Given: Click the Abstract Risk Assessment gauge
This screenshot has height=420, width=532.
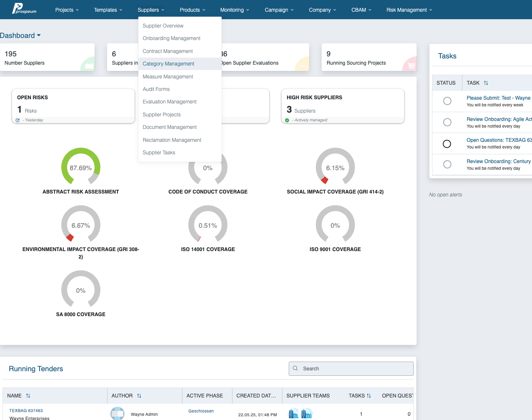Looking at the screenshot, I should pyautogui.click(x=81, y=167).
